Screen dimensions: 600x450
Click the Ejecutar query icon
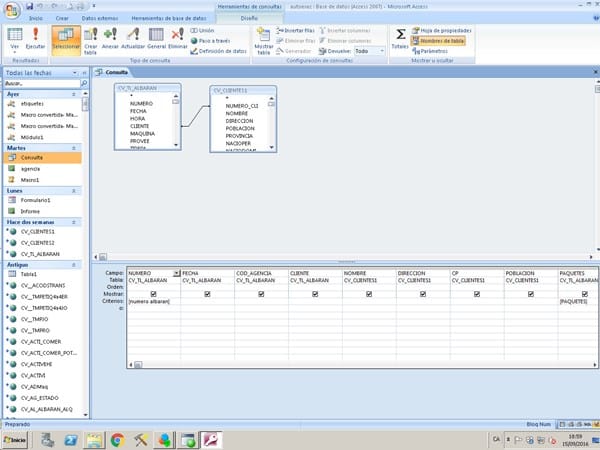point(36,38)
